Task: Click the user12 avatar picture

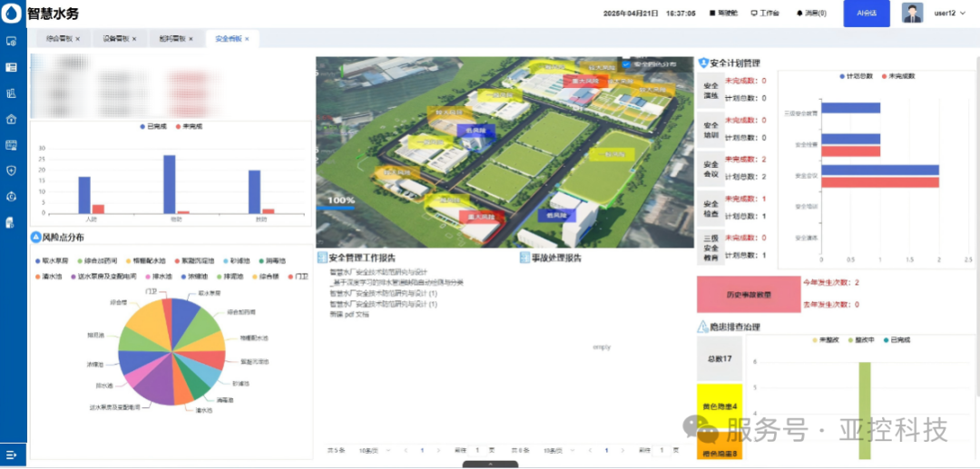Action: click(x=912, y=14)
